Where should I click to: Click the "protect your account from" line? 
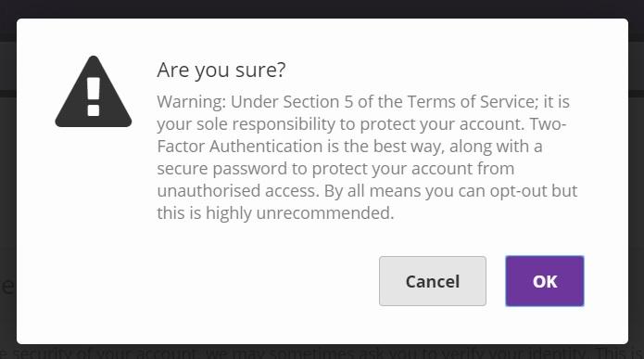[413, 169]
